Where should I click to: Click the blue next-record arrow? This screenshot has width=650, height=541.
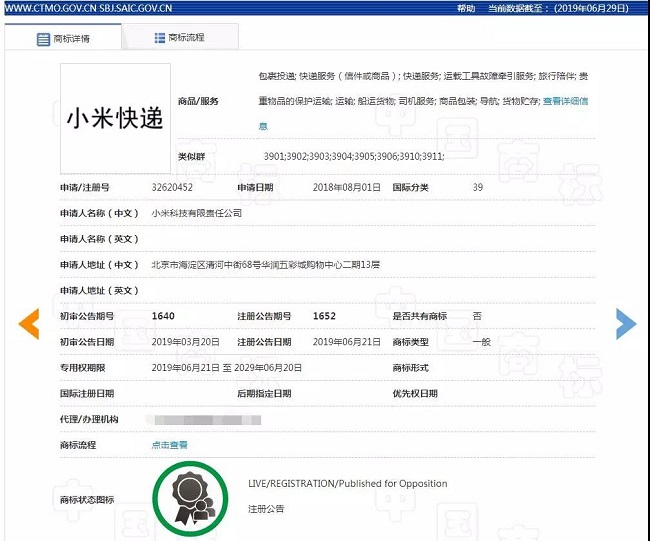626,324
